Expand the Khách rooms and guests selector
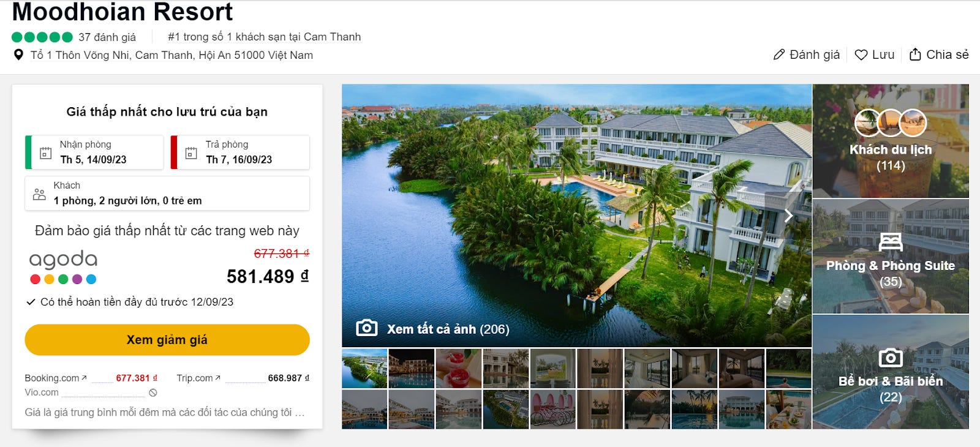980x447 pixels. [x=167, y=193]
